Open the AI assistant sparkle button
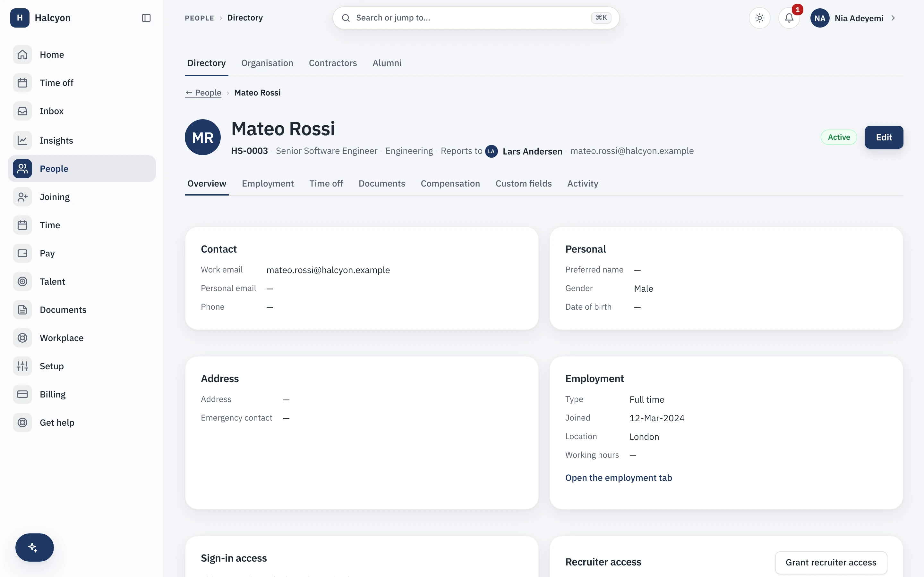Image resolution: width=924 pixels, height=577 pixels. click(34, 547)
